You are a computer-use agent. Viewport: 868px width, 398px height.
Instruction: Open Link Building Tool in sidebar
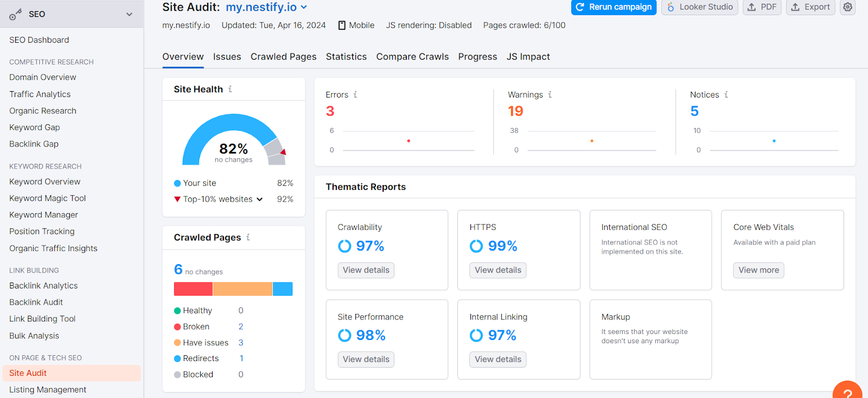click(42, 319)
